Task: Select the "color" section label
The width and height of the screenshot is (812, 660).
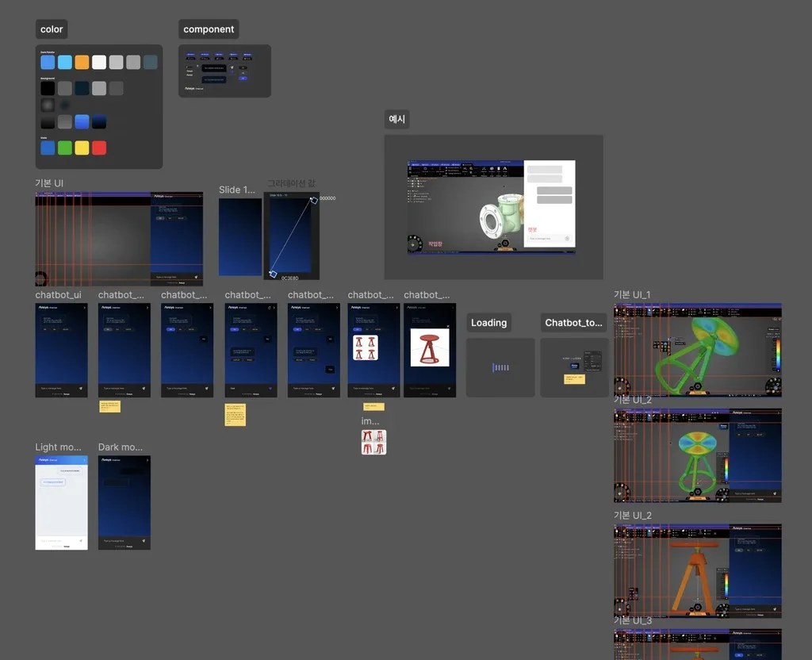Action: 52,29
